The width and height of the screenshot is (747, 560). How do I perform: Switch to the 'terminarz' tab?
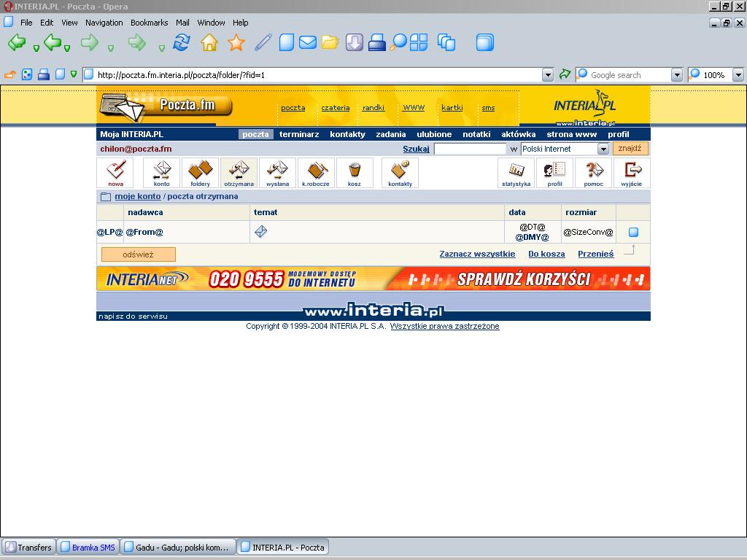coord(299,134)
